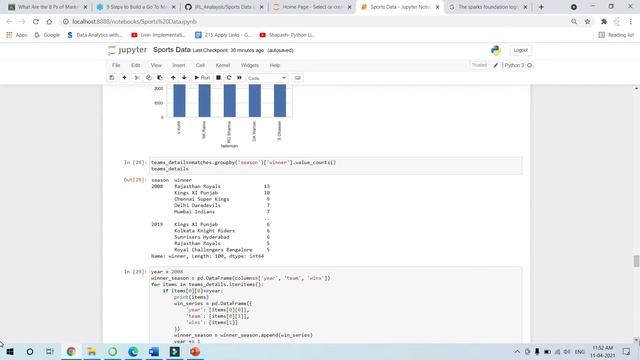
Task: Open the Help menu in Jupyter
Action: coord(275,65)
